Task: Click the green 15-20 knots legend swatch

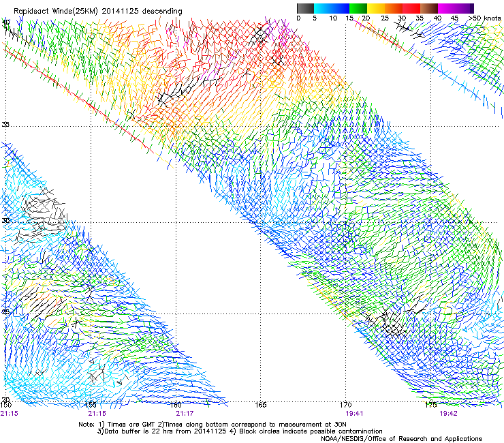Action: tap(358, 8)
